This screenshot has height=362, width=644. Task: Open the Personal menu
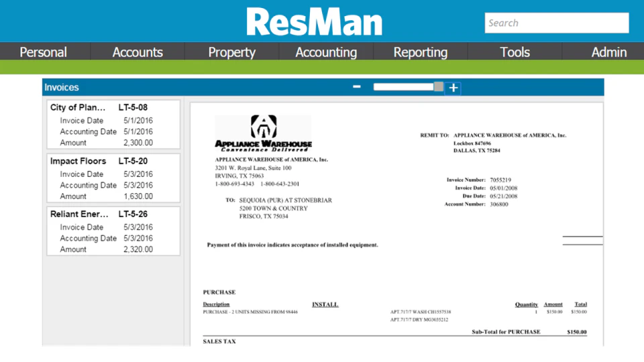coord(43,52)
